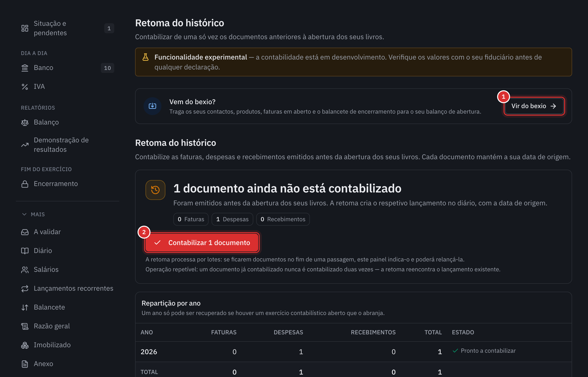Open Situação e pendentes page
588x377 pixels.
[68, 28]
